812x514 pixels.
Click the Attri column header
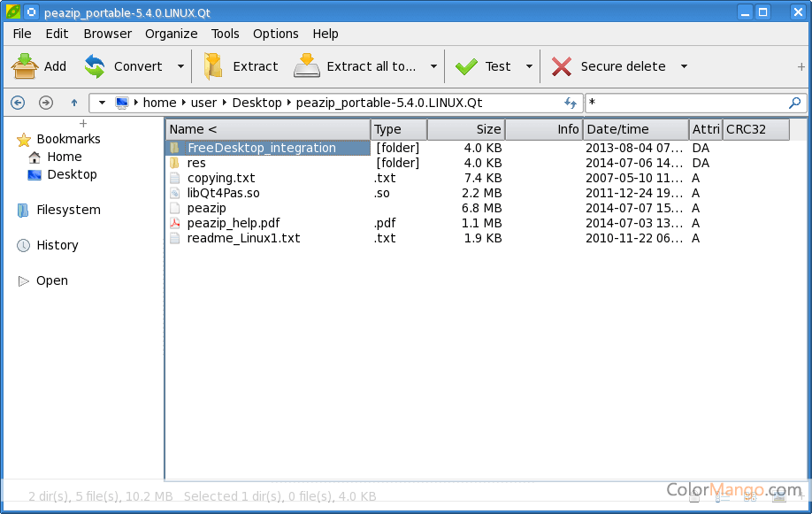(x=705, y=129)
